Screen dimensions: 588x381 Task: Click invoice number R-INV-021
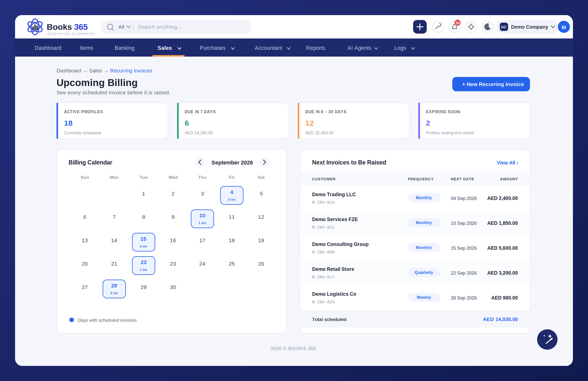(x=323, y=227)
